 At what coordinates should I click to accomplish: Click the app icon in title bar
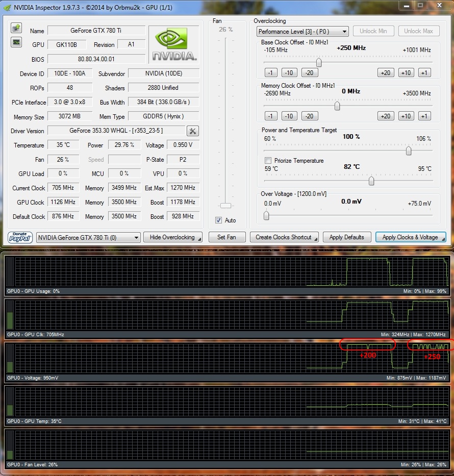click(x=7, y=8)
